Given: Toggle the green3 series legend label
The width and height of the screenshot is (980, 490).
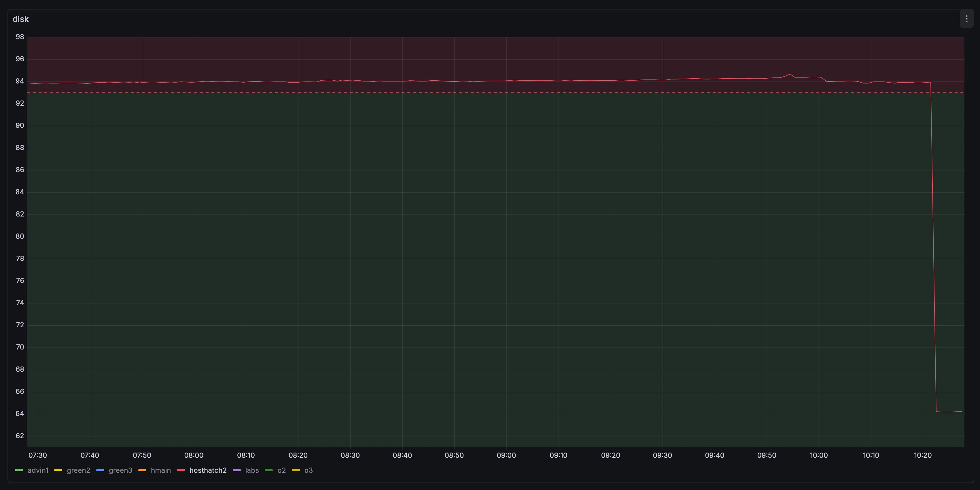Looking at the screenshot, I should 120,470.
